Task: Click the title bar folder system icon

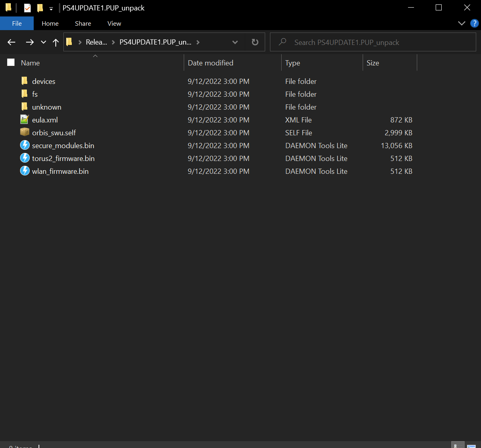Action: [x=8, y=8]
